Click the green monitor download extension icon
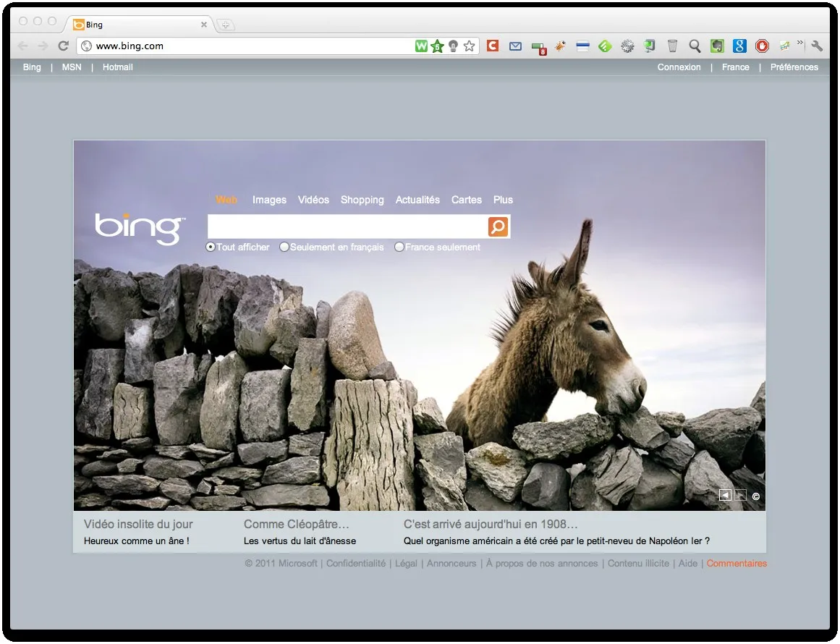840x644 pixels. [650, 46]
